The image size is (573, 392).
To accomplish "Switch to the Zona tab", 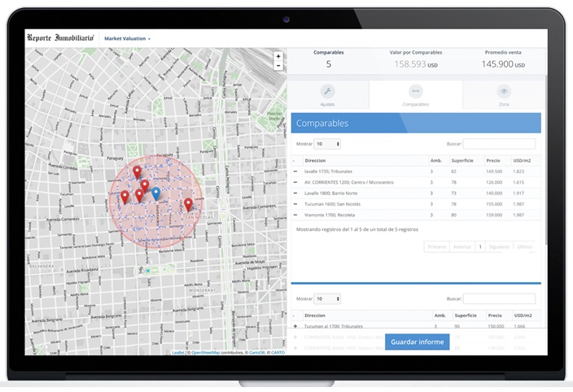I will coord(504,96).
